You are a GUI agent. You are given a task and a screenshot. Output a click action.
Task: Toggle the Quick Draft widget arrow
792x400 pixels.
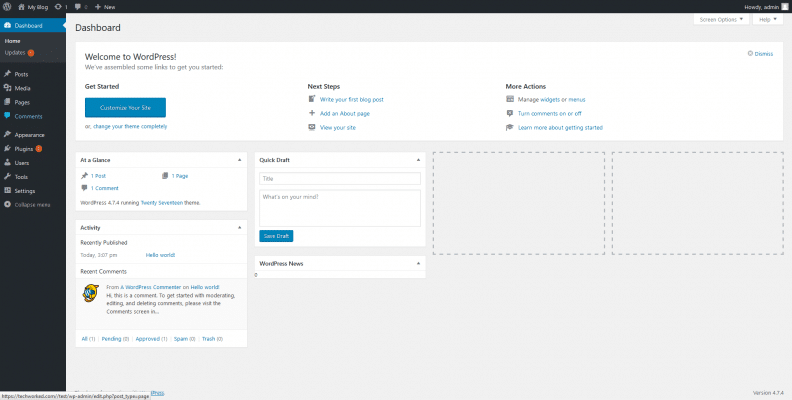[418, 159]
